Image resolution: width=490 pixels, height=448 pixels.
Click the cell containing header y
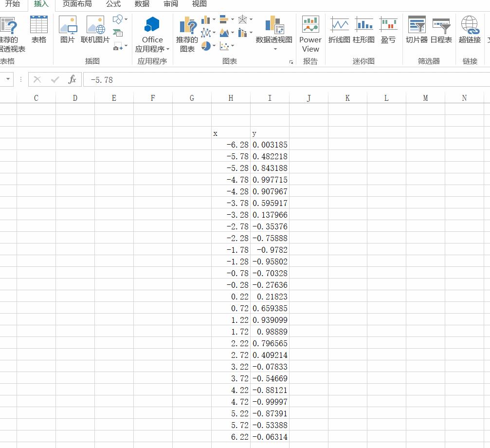(x=270, y=132)
